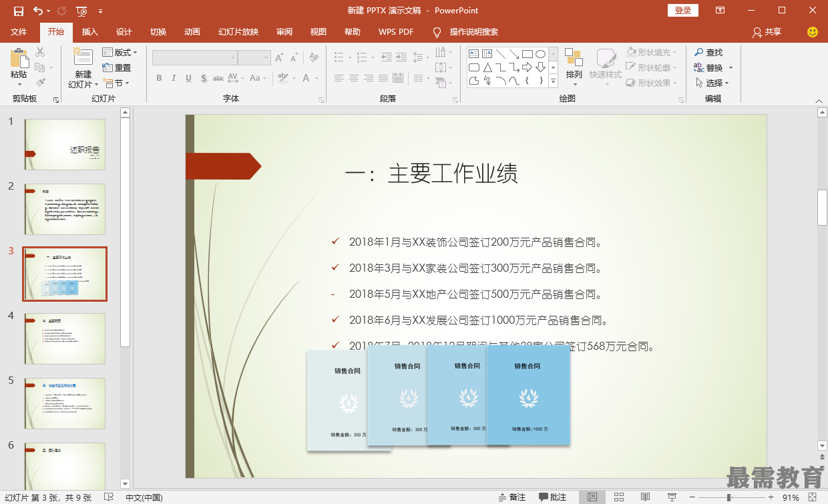Click the zoom percentage 91%

[791, 497]
